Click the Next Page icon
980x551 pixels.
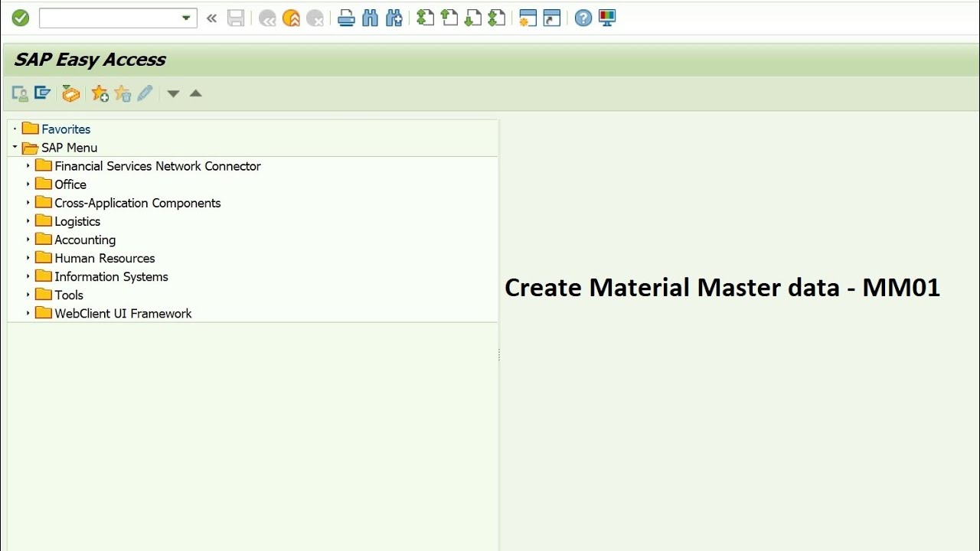tap(473, 18)
